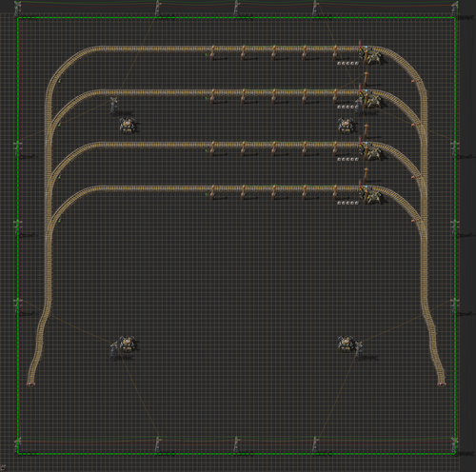Click the lamp row under the bottom track

click(347, 203)
